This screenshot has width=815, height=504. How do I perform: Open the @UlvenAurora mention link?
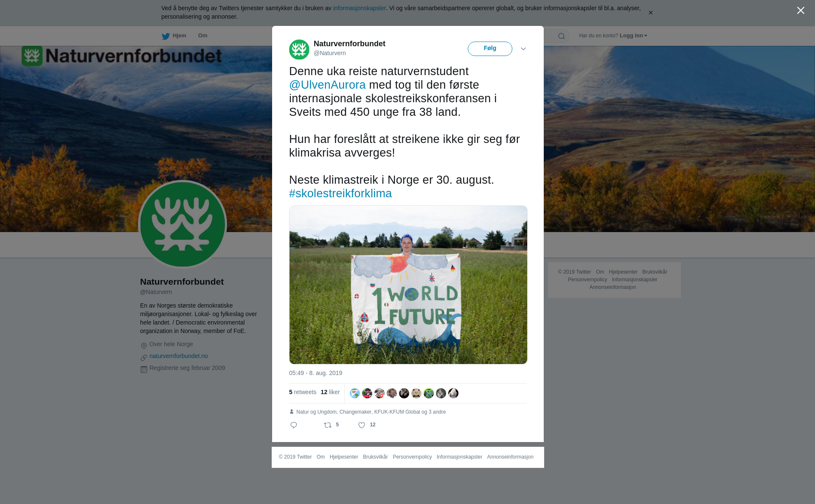pos(327,85)
